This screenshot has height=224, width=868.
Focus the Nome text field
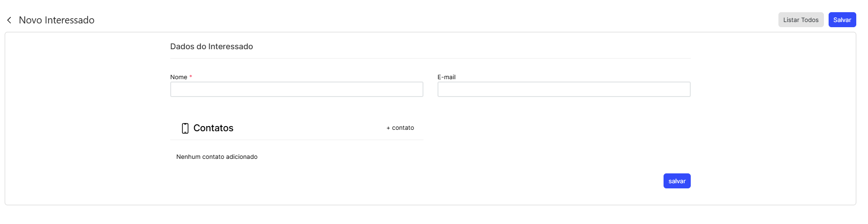[297, 90]
